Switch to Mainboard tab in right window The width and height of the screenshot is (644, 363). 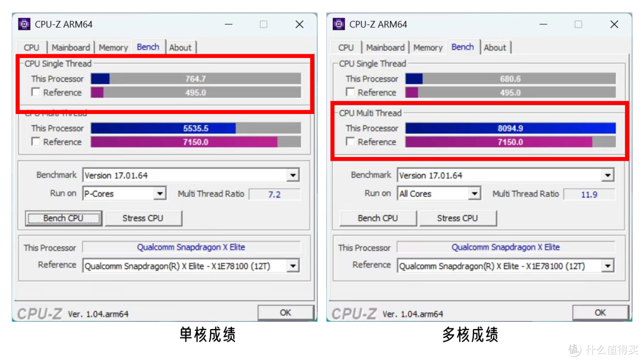point(385,47)
